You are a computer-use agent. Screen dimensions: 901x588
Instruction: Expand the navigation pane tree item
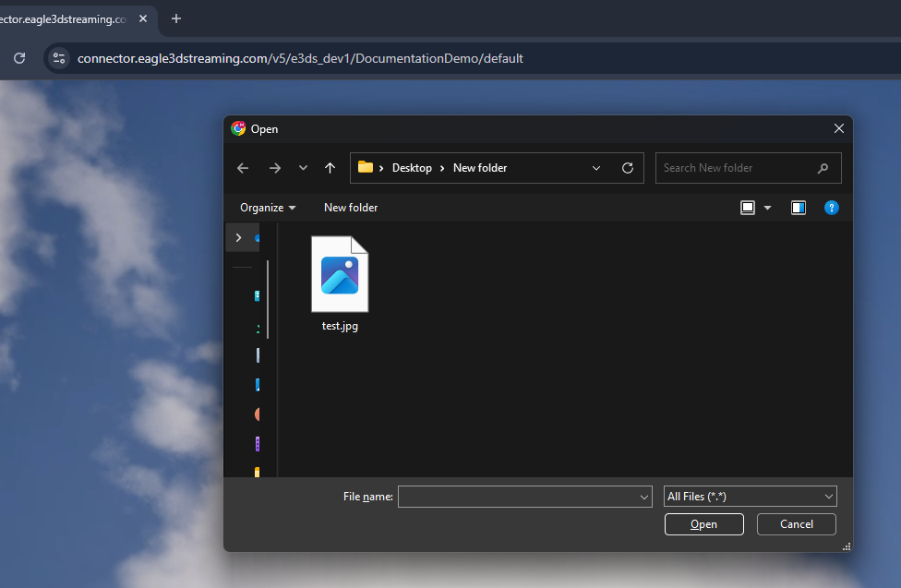pyautogui.click(x=238, y=237)
